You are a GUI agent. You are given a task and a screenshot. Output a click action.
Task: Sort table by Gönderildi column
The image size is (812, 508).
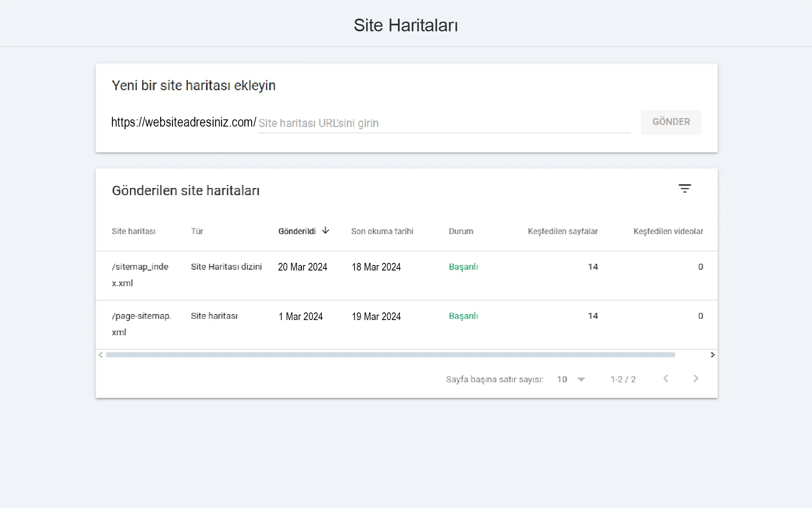296,231
